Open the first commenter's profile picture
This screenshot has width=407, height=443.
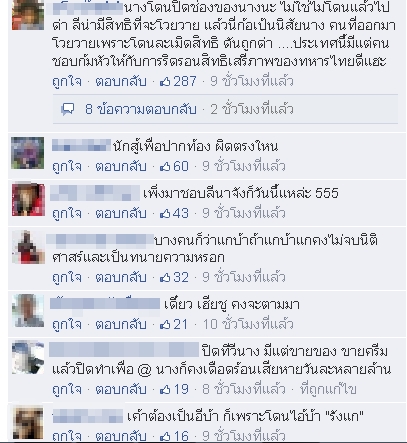point(28,15)
